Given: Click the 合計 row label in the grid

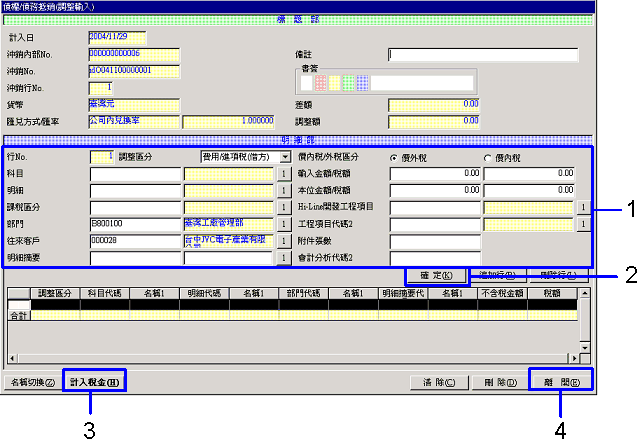Looking at the screenshot, I should 19,315.
